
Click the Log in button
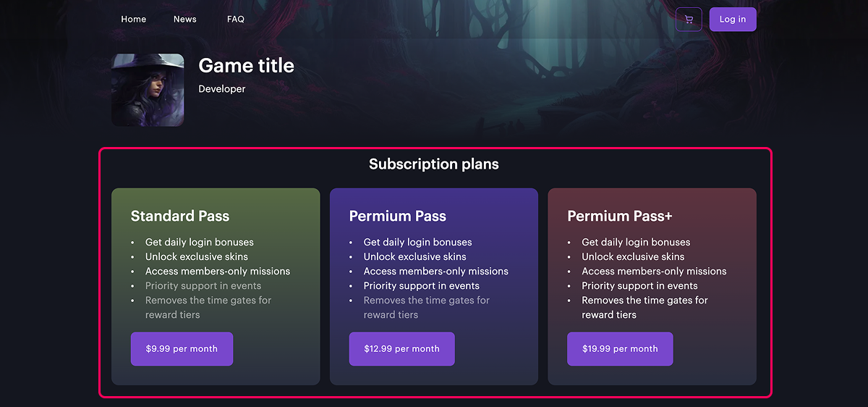[x=732, y=20]
